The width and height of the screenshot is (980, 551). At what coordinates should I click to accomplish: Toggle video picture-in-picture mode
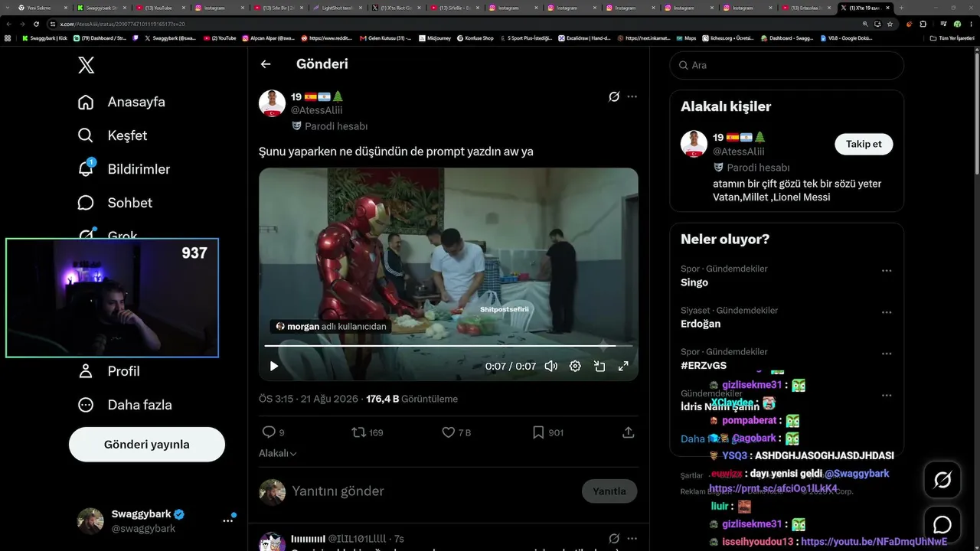click(x=599, y=366)
